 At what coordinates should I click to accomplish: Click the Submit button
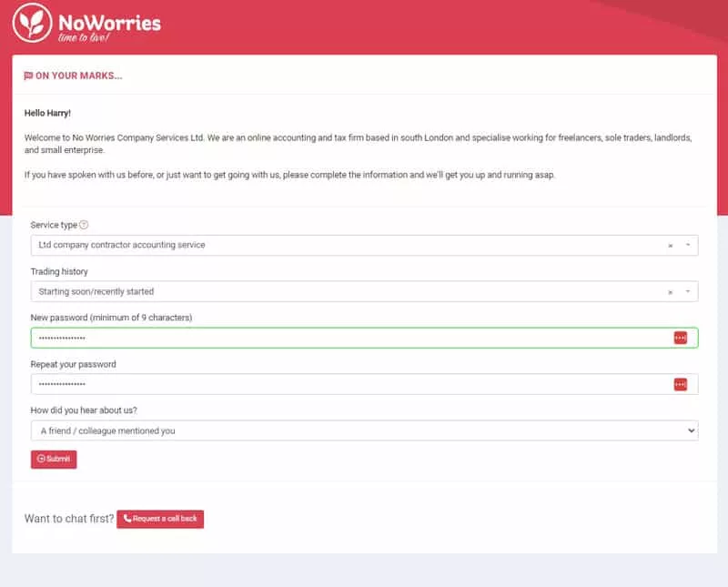click(x=54, y=460)
